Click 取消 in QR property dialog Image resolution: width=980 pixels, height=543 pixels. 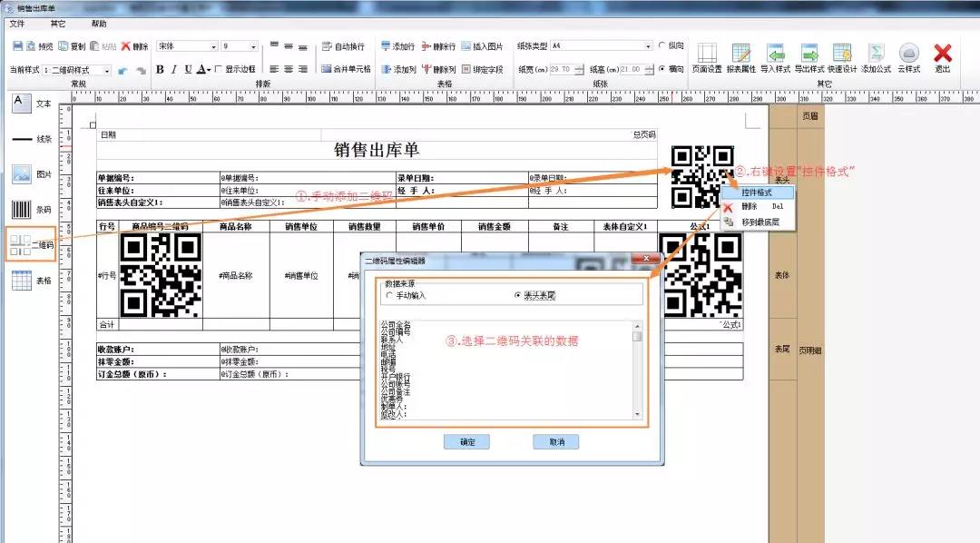pos(556,441)
